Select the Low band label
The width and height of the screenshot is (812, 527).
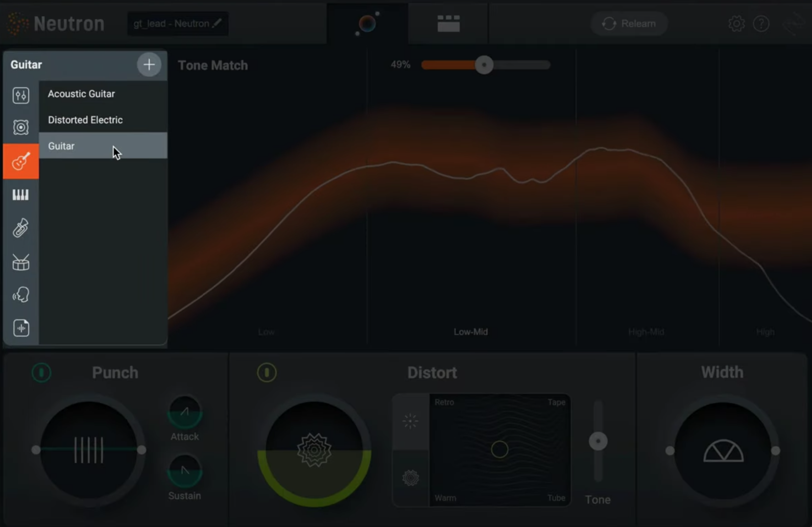(266, 332)
